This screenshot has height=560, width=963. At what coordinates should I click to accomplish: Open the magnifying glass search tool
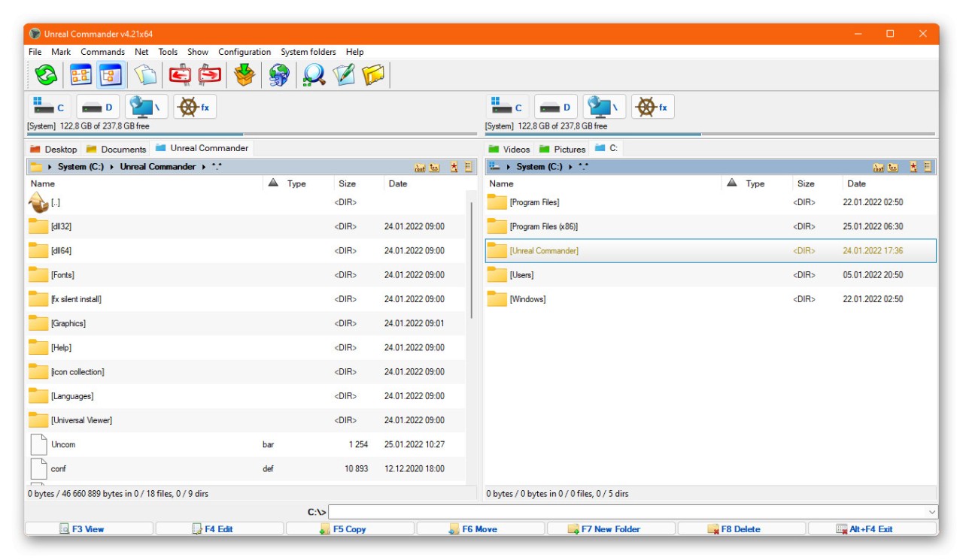click(314, 75)
